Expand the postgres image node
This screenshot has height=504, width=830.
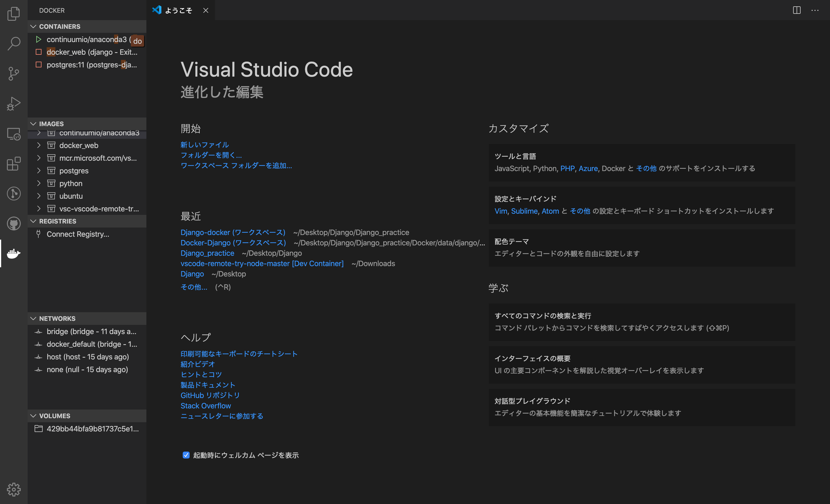click(x=39, y=171)
